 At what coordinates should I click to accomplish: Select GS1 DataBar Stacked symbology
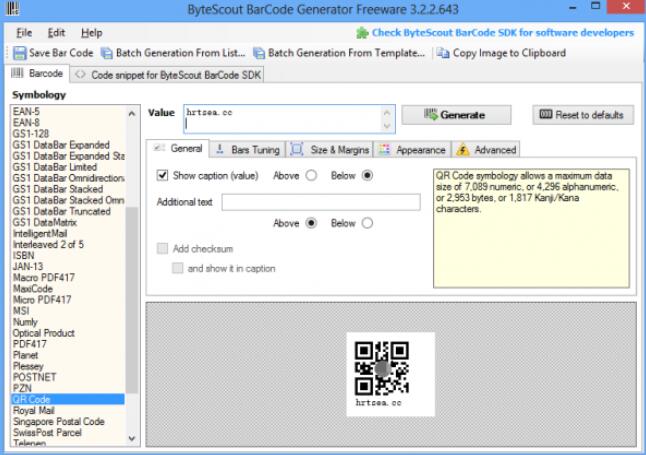58,189
